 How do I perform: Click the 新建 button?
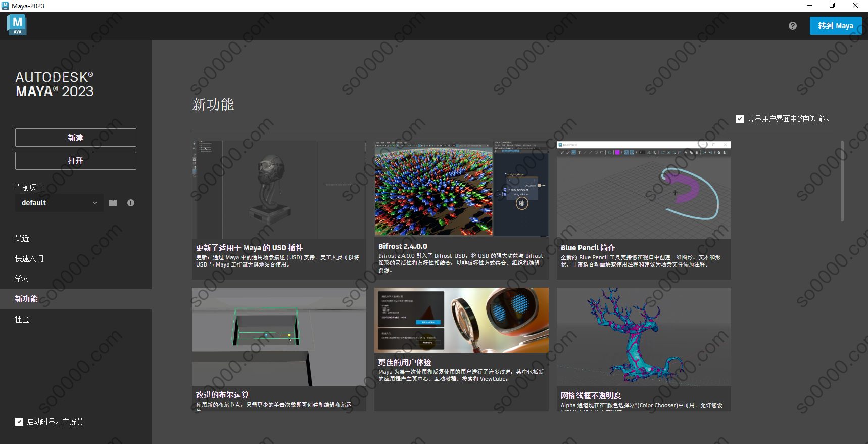click(x=76, y=138)
